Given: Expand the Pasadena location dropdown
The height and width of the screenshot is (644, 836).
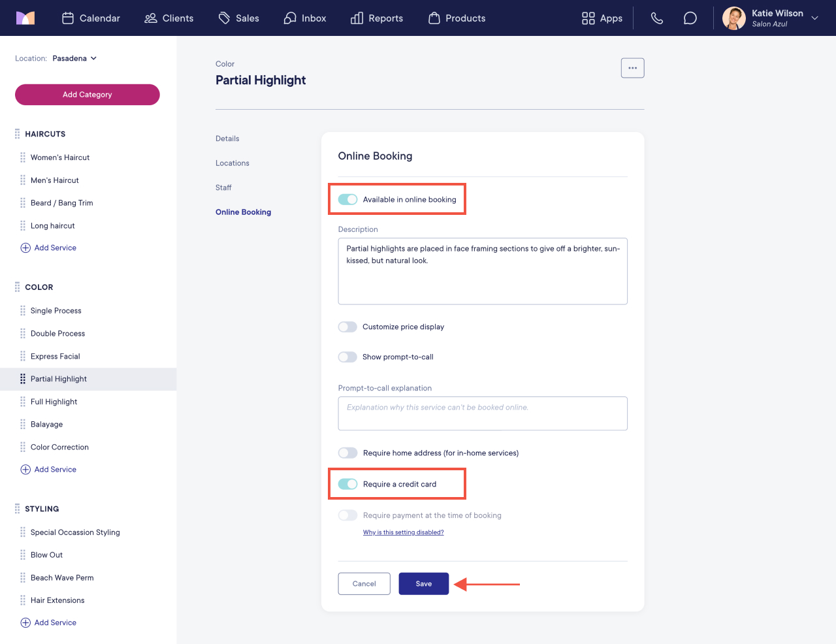Looking at the screenshot, I should [74, 58].
